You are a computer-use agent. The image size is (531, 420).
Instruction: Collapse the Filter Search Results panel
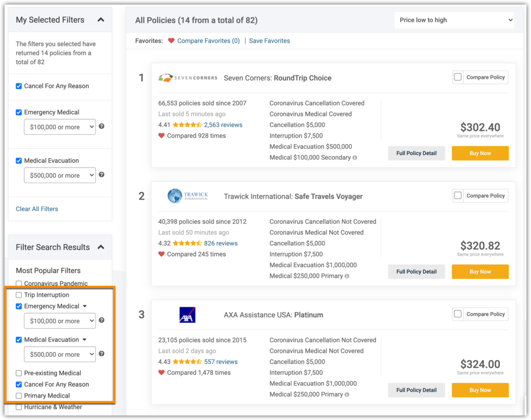(101, 247)
